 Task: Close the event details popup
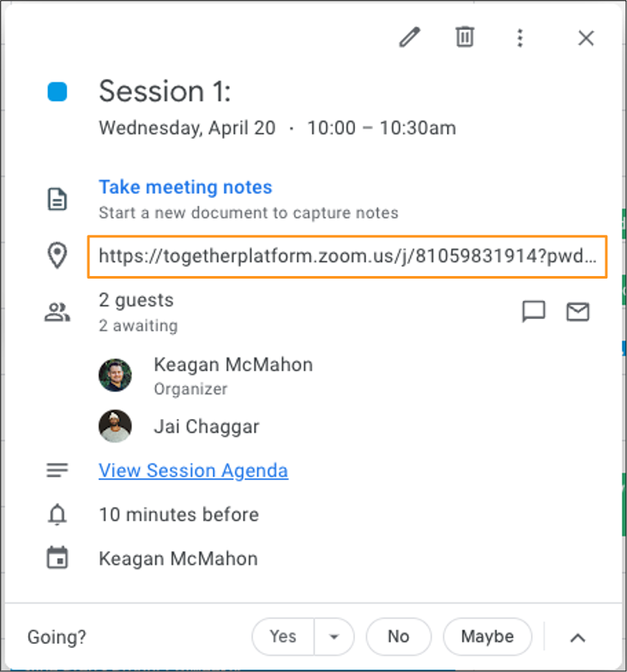click(586, 38)
